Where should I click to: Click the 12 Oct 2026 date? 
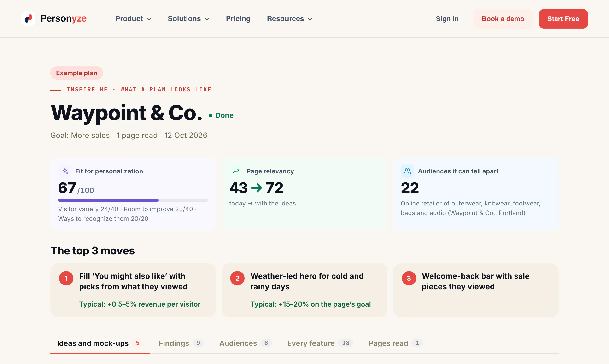coord(186,135)
